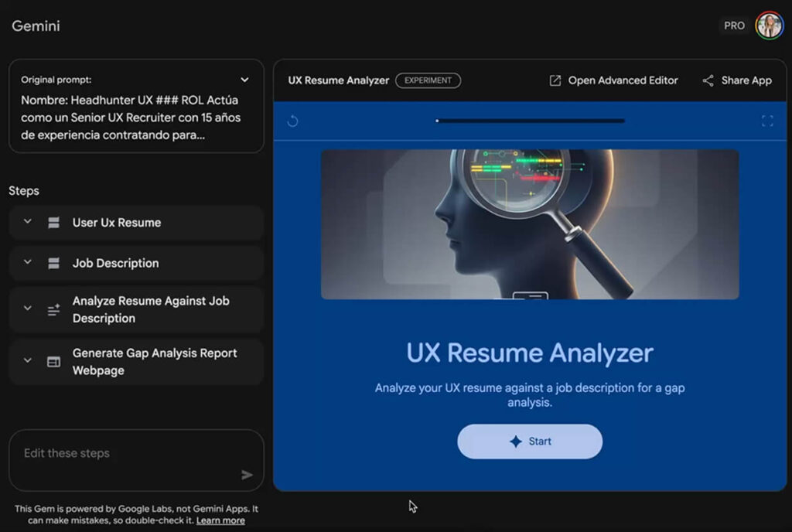The width and height of the screenshot is (792, 532).
Task: Click the fullscreen expand icon in preview
Action: pos(766,121)
